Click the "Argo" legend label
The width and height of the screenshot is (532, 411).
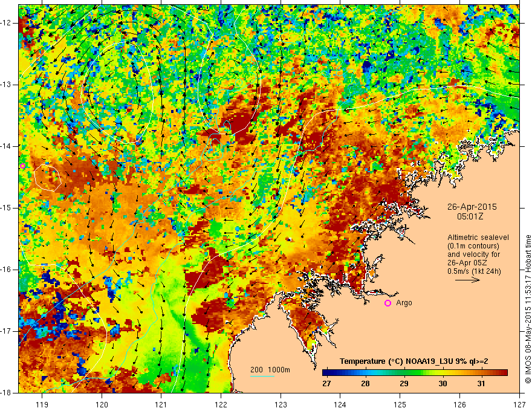[x=404, y=303]
